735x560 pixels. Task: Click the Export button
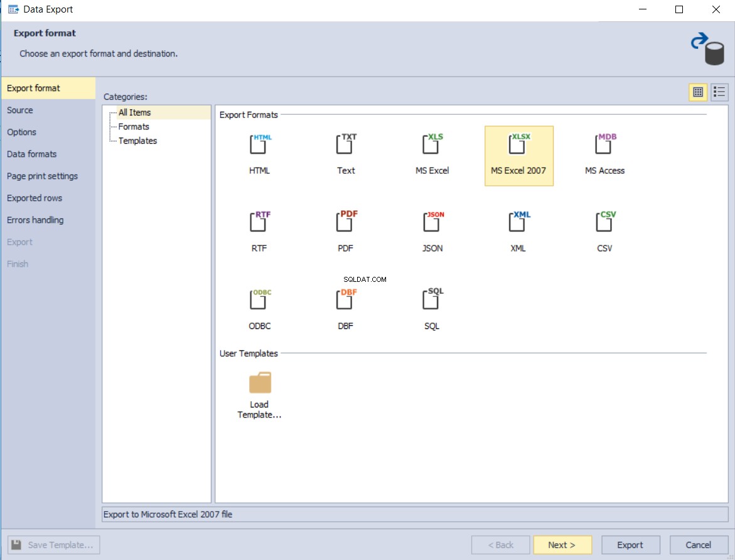coord(630,545)
